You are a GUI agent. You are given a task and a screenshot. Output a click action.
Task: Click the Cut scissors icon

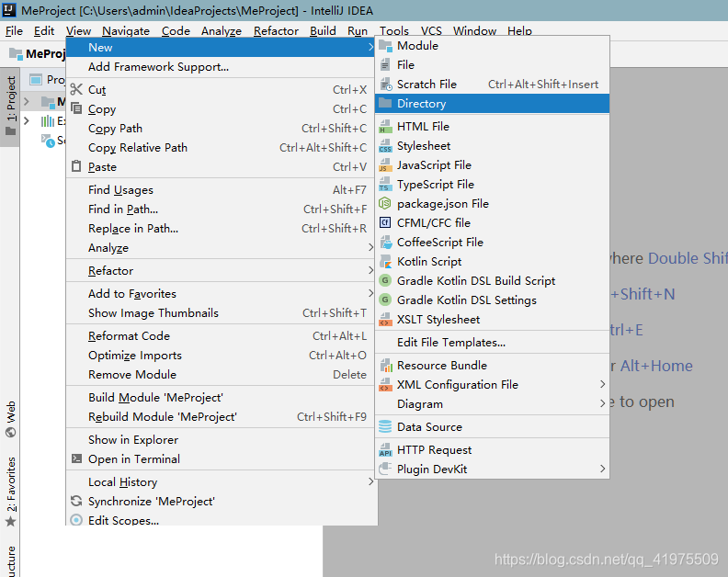[76, 89]
